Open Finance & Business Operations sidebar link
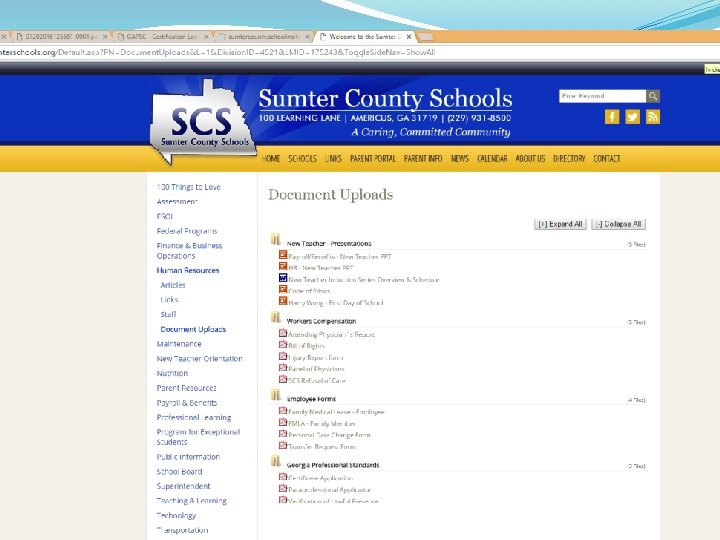720x540 pixels. pyautogui.click(x=189, y=251)
